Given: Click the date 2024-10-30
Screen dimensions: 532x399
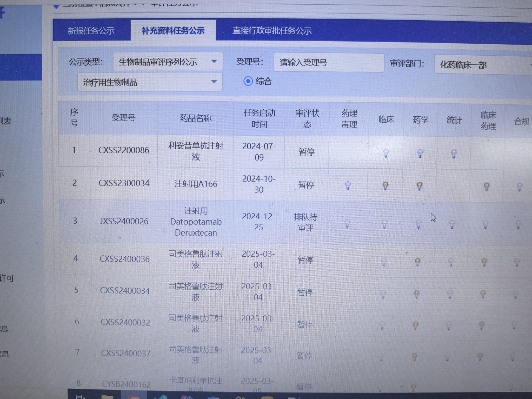Looking at the screenshot, I should pos(259,184).
